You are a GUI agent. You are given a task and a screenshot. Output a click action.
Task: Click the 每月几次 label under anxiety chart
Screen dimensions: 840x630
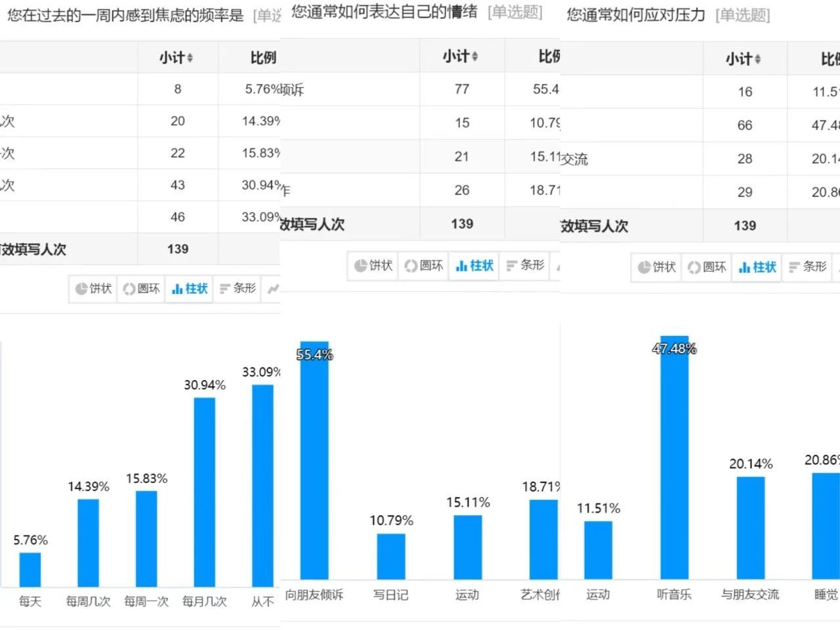(x=204, y=601)
